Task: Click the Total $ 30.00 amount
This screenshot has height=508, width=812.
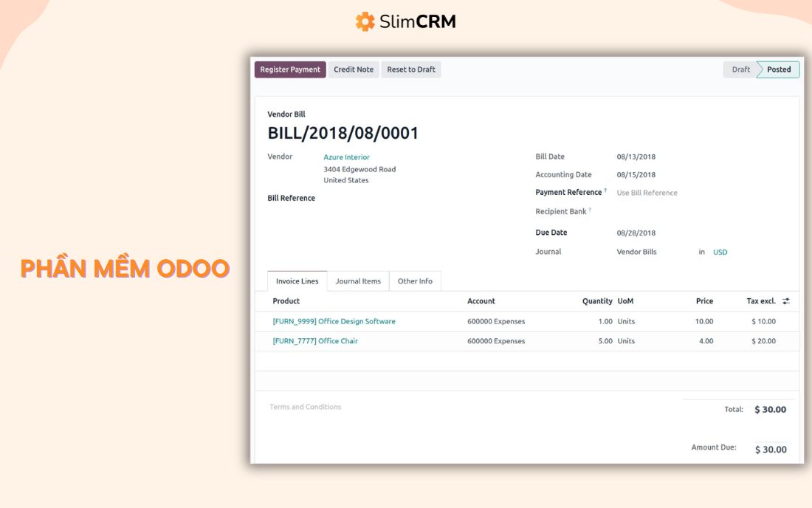Action: tap(770, 410)
